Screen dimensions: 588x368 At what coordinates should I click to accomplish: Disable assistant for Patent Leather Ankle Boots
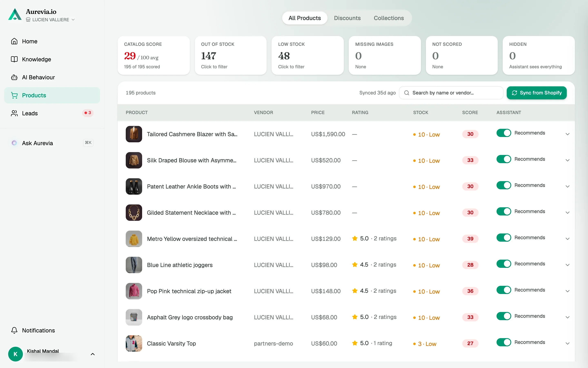tap(504, 185)
